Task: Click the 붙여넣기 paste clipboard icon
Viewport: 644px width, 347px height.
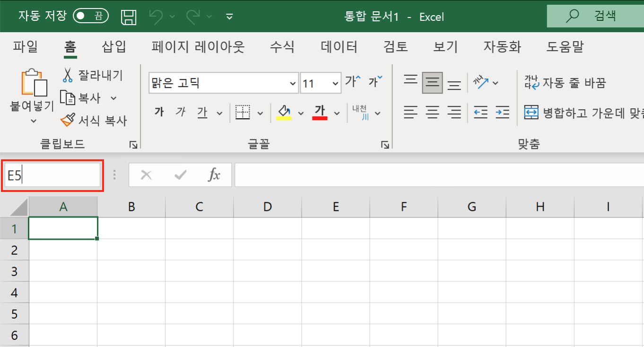Action: [35, 83]
